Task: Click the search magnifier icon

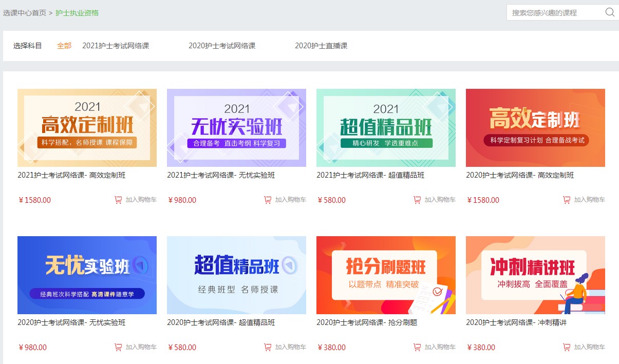Action: coord(610,12)
